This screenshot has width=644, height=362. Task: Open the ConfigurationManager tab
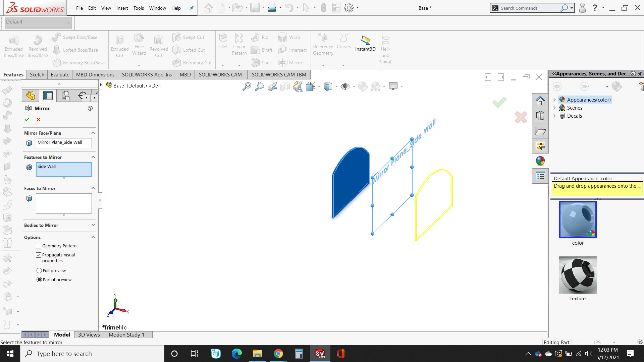pyautogui.click(x=65, y=96)
